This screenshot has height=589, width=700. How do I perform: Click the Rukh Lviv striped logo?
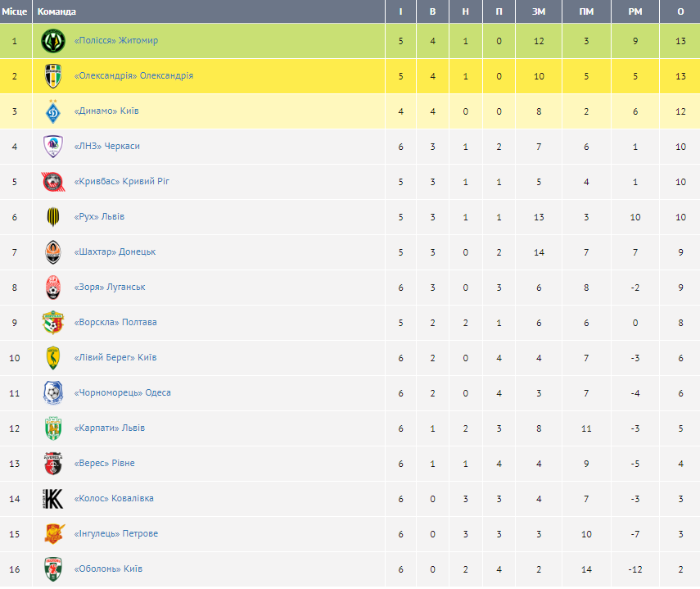53,216
